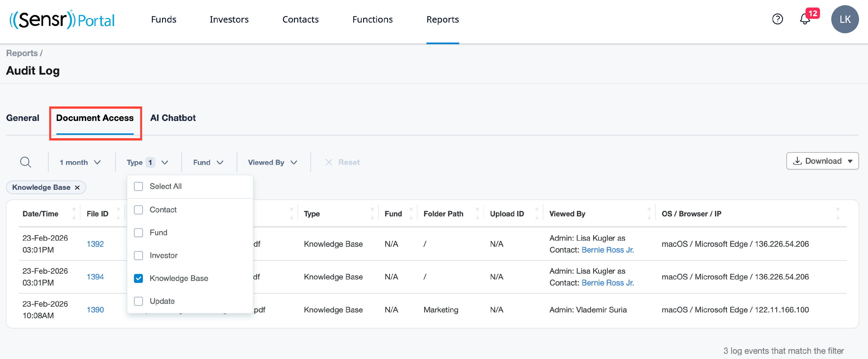The width and height of the screenshot is (868, 359).
Task: Uncheck the Knowledge Base checkbox
Action: [139, 278]
